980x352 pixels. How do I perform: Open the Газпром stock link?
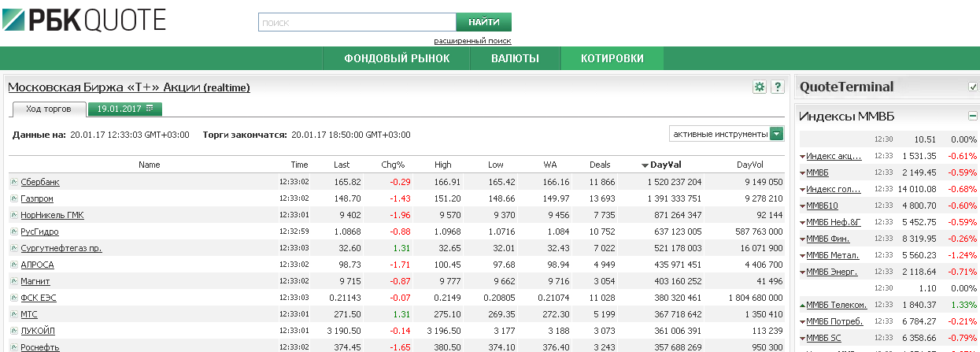(x=37, y=198)
